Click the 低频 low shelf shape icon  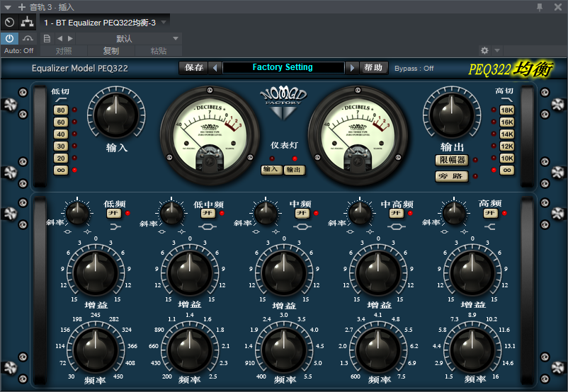(x=115, y=227)
